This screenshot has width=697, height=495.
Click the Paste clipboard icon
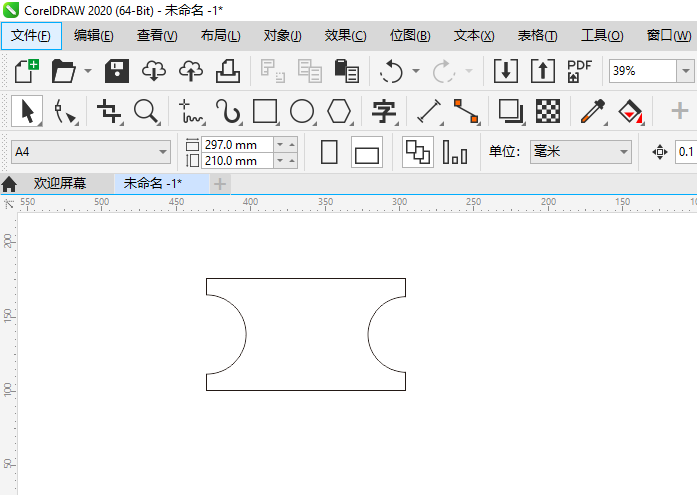tap(346, 71)
